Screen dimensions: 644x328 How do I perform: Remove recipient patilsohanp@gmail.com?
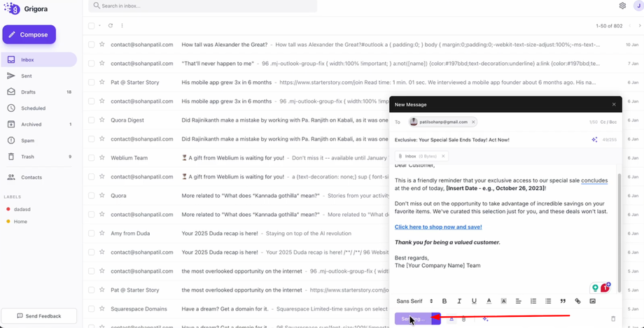473,122
